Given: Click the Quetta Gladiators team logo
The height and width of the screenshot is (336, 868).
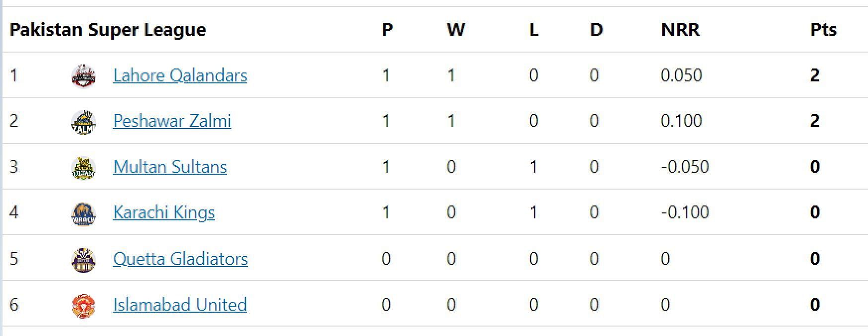Looking at the screenshot, I should pos(83,259).
